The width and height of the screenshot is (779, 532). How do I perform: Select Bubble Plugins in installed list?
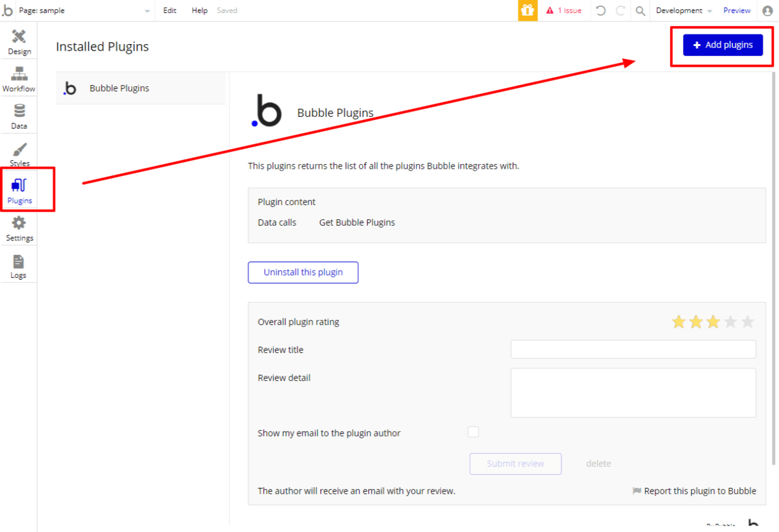coord(141,88)
